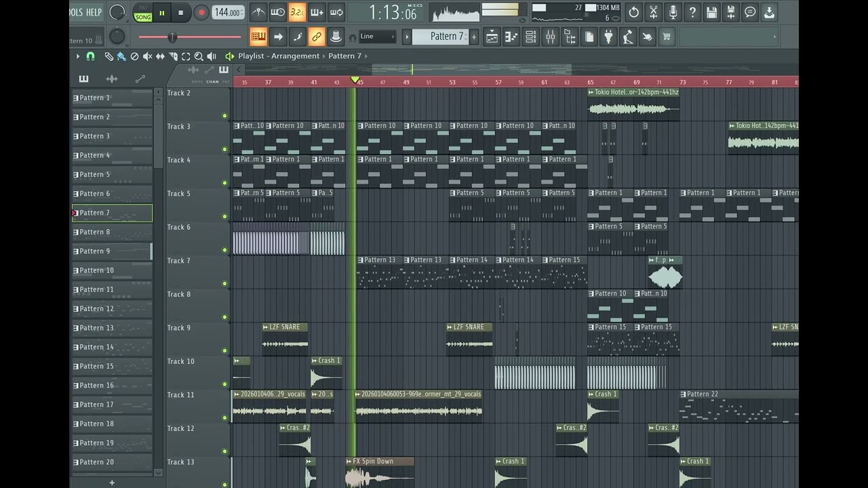Select the Playback scrub tool
The height and width of the screenshot is (488, 868).
click(x=212, y=56)
